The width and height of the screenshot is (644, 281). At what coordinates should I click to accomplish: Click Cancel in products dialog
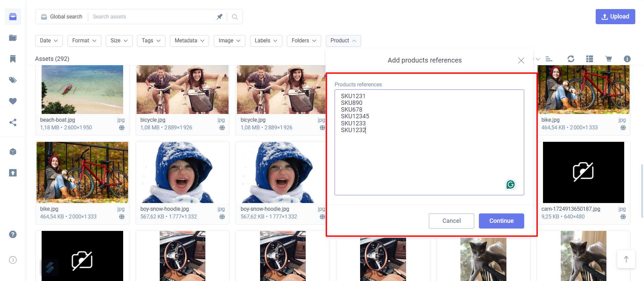tap(451, 221)
